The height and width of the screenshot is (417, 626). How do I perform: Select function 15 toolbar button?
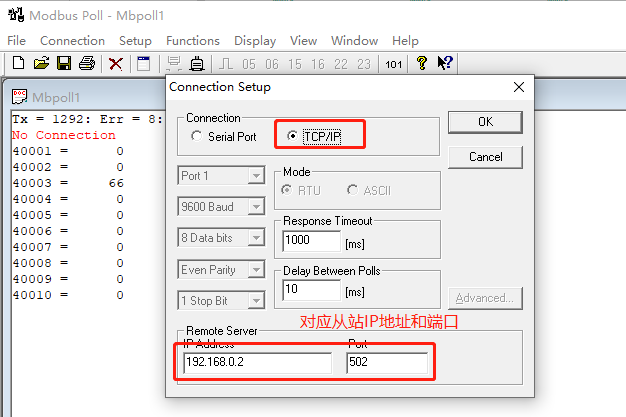tap(295, 64)
